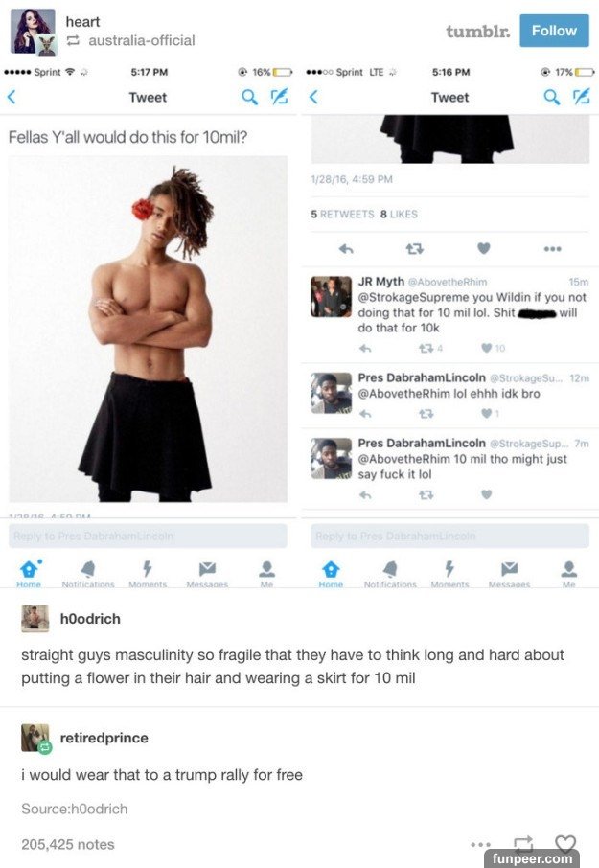Screen dimensions: 599x868
Task: View Jaden Smith skirt photo in tweet
Action: click(148, 329)
